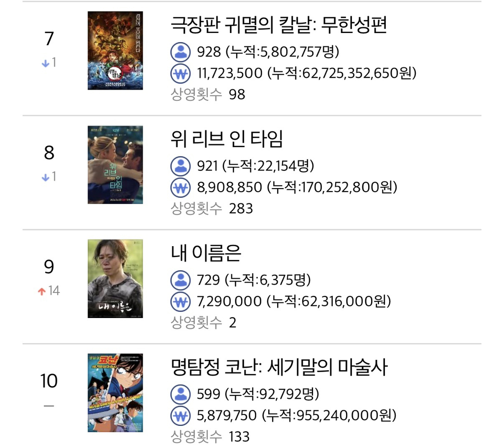Select the 위 리브 인 타임 poster
Viewport: 504px width, 448px height.
[115, 164]
